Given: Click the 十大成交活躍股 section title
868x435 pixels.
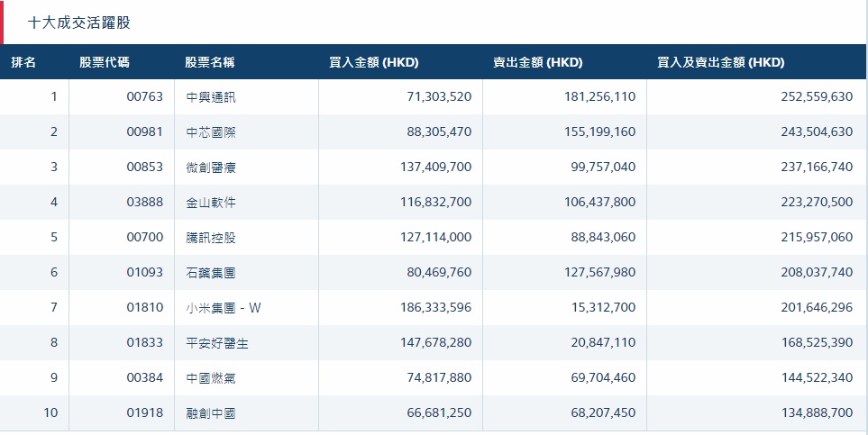Looking at the screenshot, I should 79,23.
